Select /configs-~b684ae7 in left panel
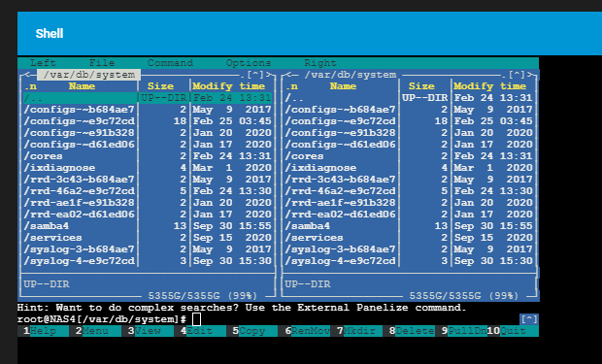 coord(148,110)
